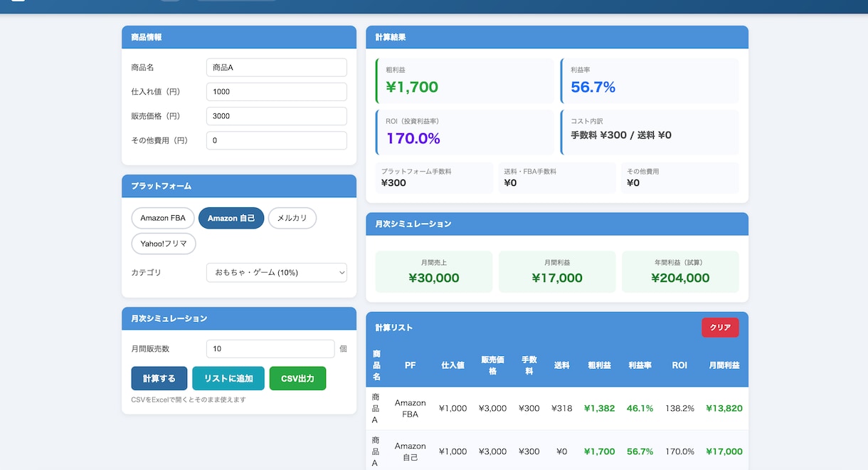Image resolution: width=868 pixels, height=470 pixels.
Task: Choose the Yahoo!フリマ platform
Action: 164,244
